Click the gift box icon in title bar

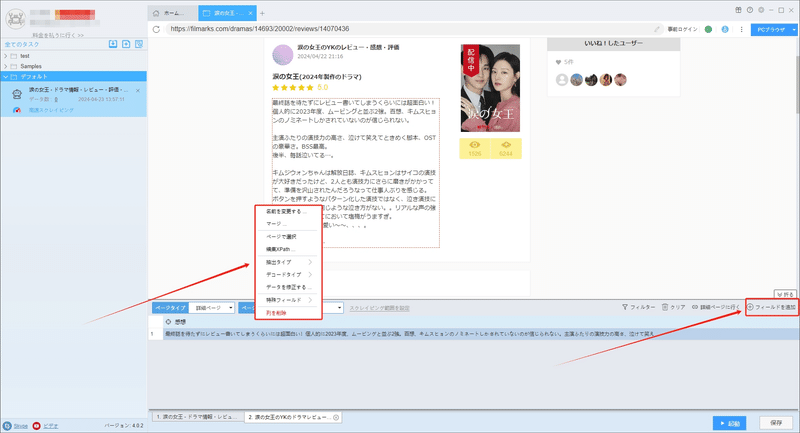tap(738, 10)
